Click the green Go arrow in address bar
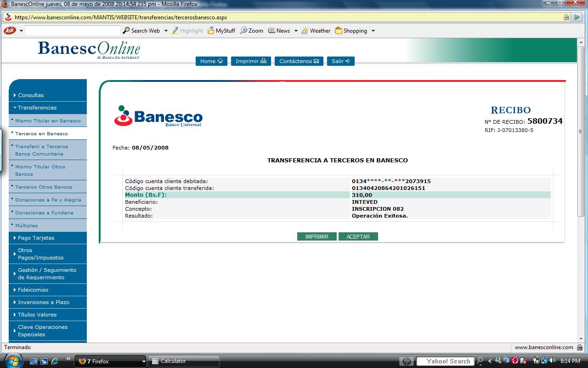588x368 pixels. (577, 17)
